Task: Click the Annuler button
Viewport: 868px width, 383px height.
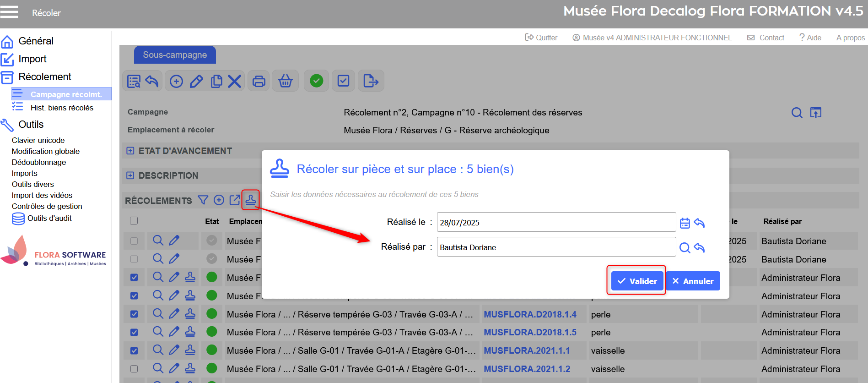Action: 693,281
